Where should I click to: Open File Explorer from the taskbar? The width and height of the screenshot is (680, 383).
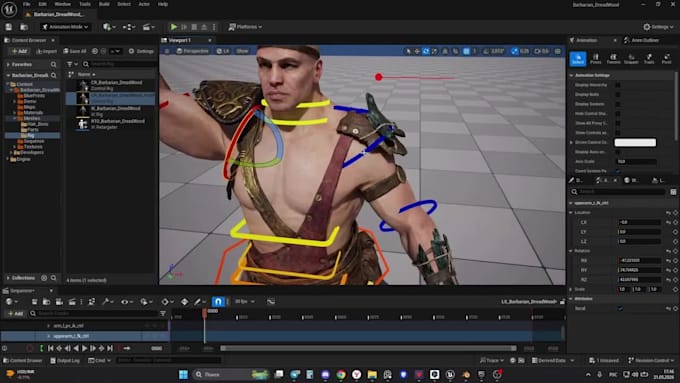pos(372,374)
